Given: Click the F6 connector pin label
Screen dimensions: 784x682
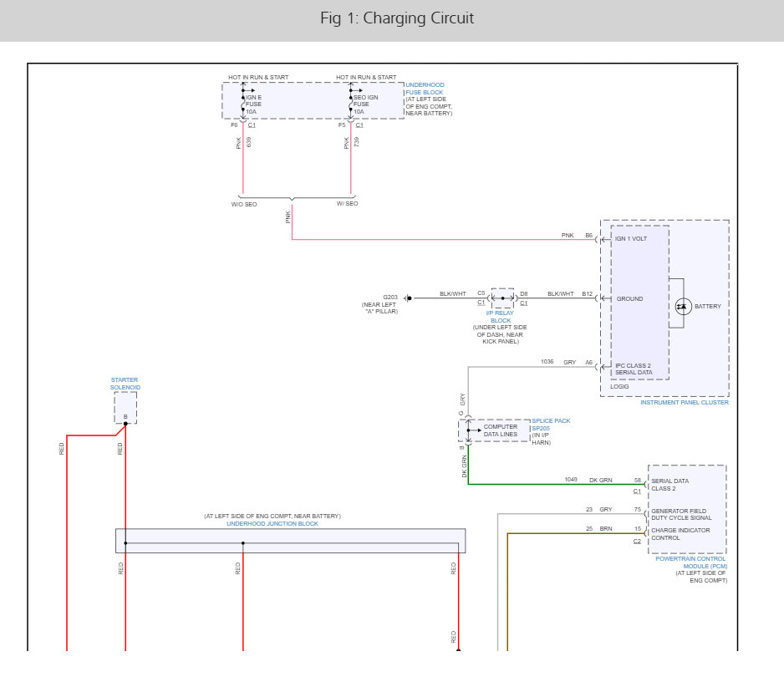Looking at the screenshot, I should tap(234, 125).
